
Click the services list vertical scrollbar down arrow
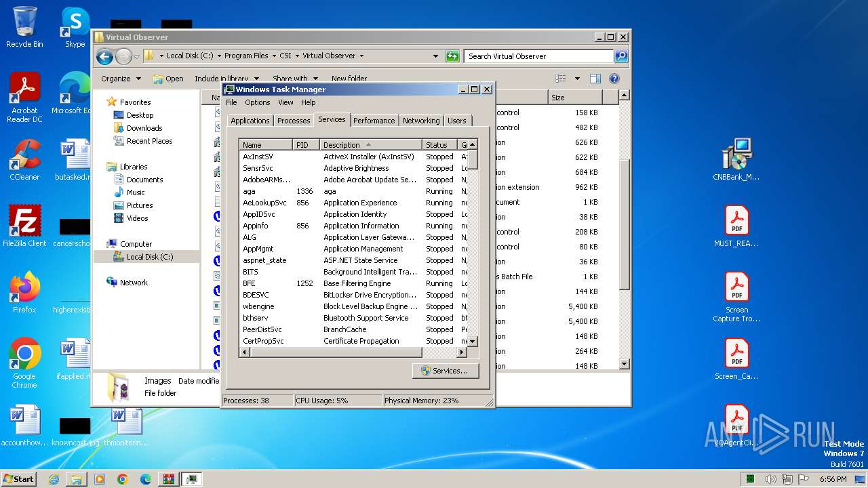[473, 341]
